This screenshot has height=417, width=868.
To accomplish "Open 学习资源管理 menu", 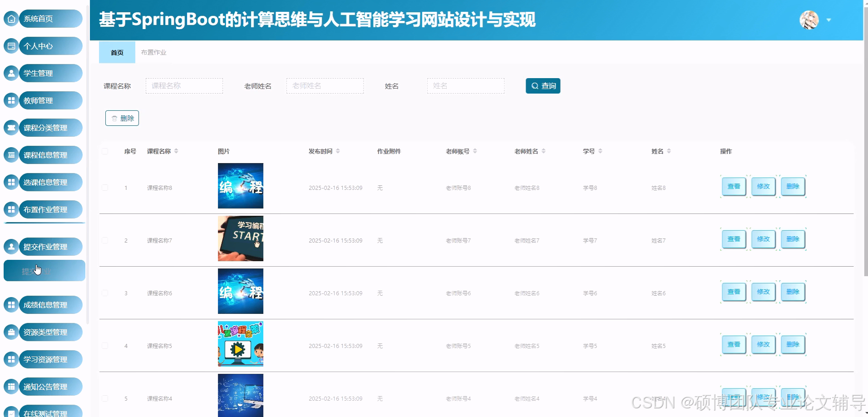I will (x=50, y=359).
